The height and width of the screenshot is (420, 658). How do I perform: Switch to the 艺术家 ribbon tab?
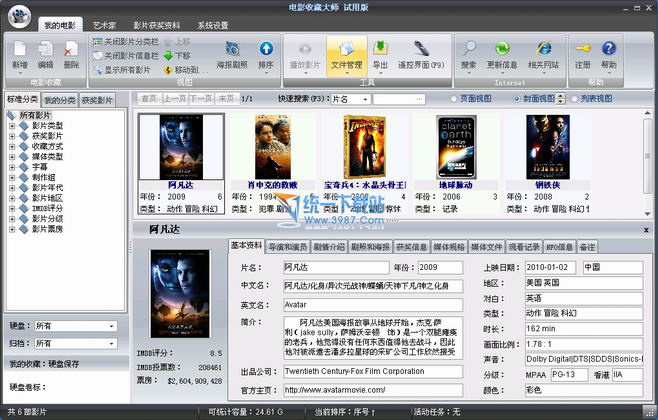coord(96,23)
